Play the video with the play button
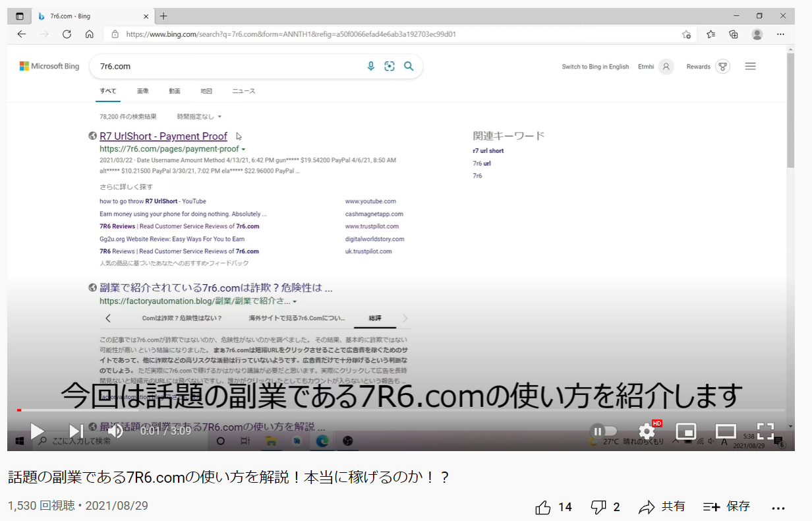 pyautogui.click(x=37, y=431)
